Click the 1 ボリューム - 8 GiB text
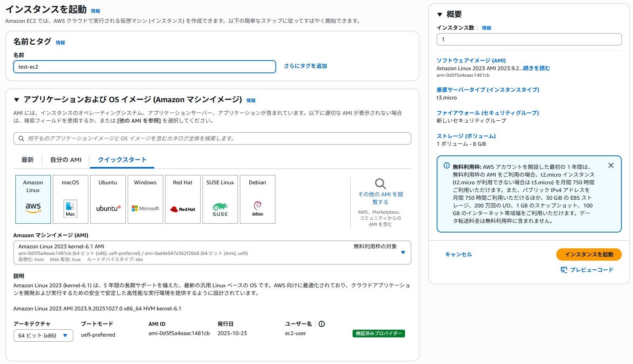The height and width of the screenshot is (364, 633). pyautogui.click(x=461, y=144)
